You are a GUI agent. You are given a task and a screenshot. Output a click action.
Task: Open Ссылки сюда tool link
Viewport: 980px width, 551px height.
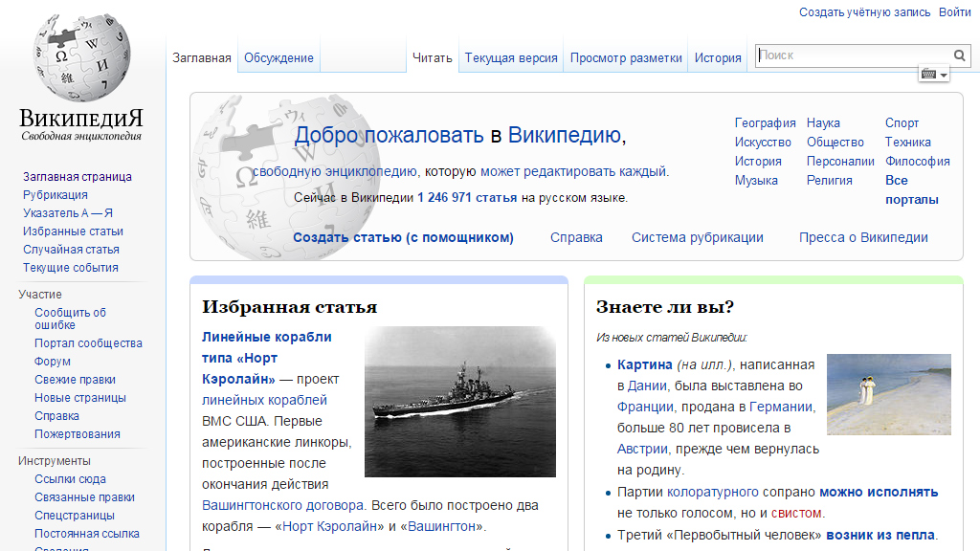(70, 479)
